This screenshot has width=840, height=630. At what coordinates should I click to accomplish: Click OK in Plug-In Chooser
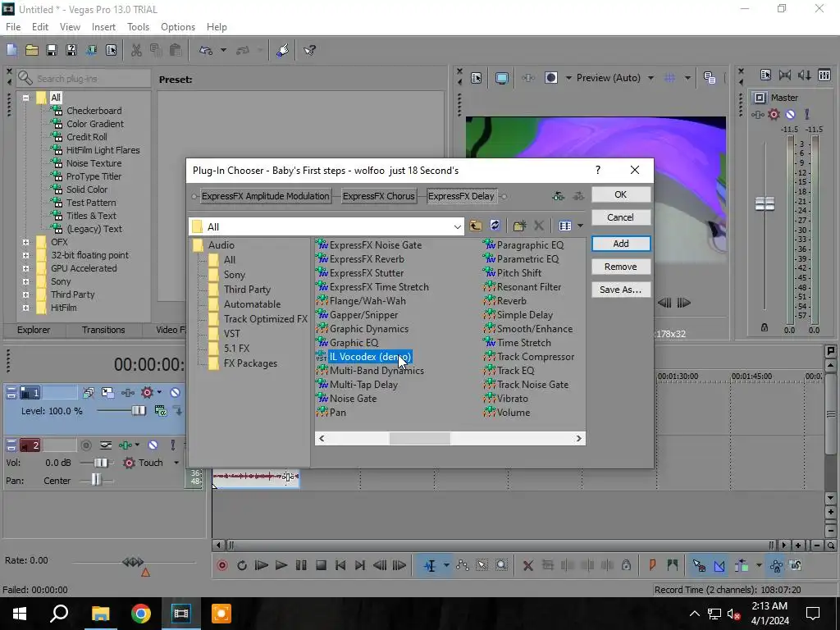pos(621,194)
